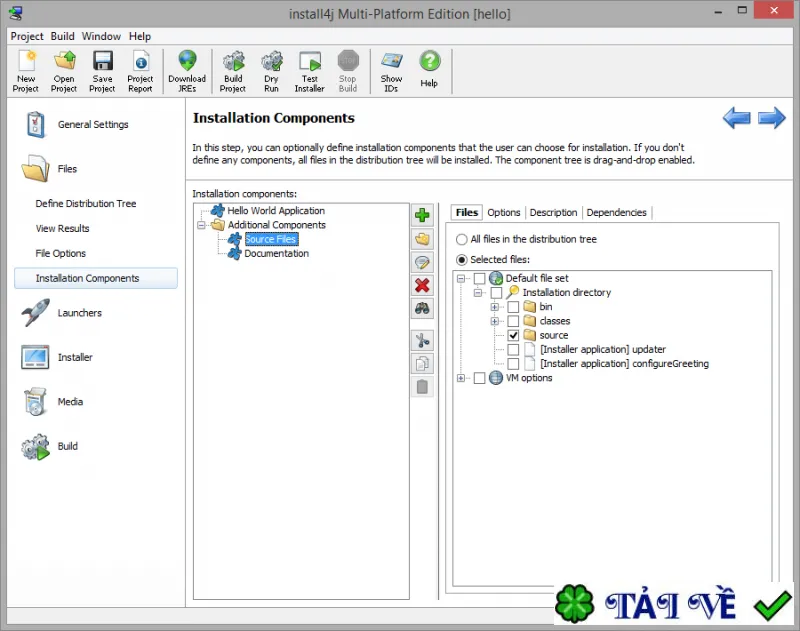This screenshot has height=631, width=800.
Task: Go to Define Distribution Tree step
Action: (x=86, y=204)
